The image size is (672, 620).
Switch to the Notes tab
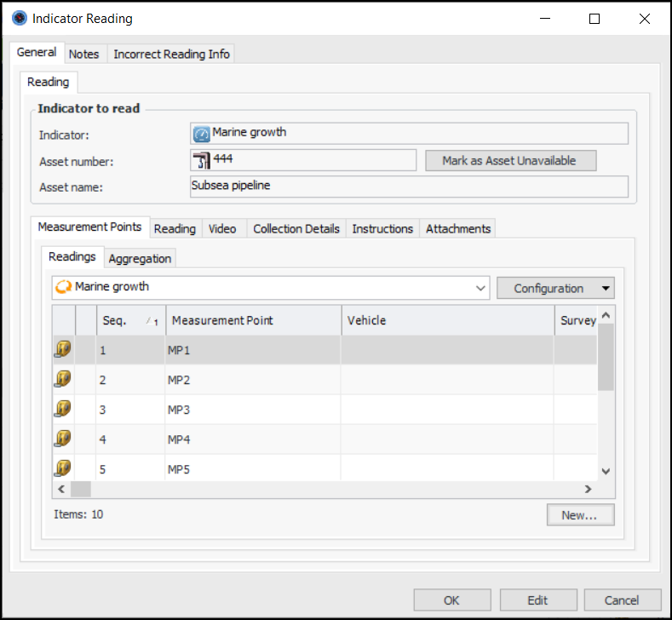point(83,54)
